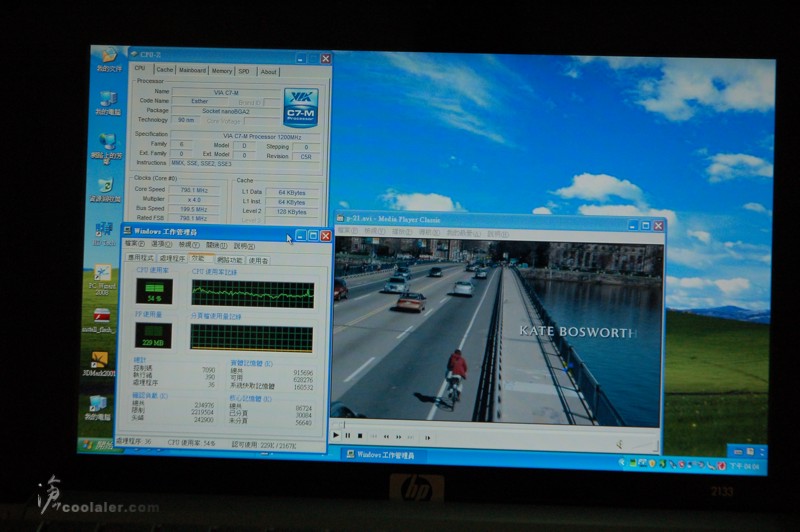Click the 分頁檔使用量記錄 history graph
This screenshot has height=532, width=800.
coord(252,338)
